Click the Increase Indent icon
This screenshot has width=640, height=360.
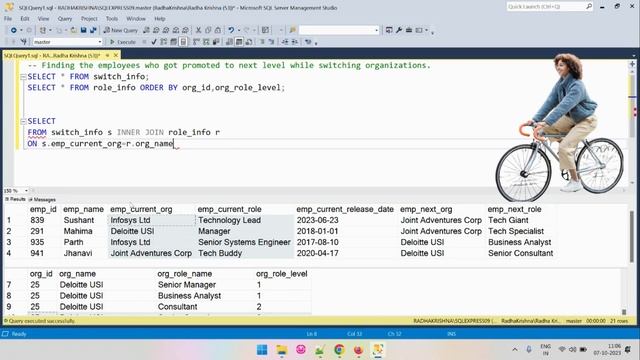tap(295, 42)
